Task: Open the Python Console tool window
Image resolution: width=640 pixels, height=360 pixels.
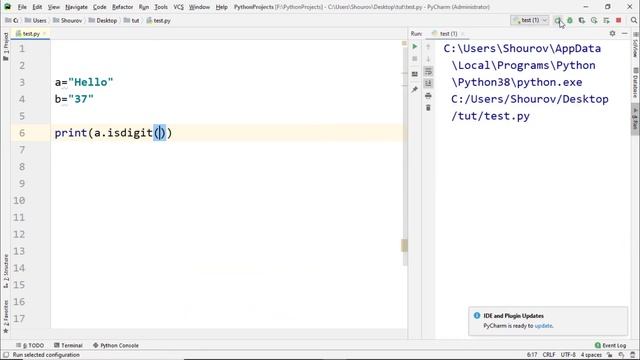Action: click(x=116, y=345)
